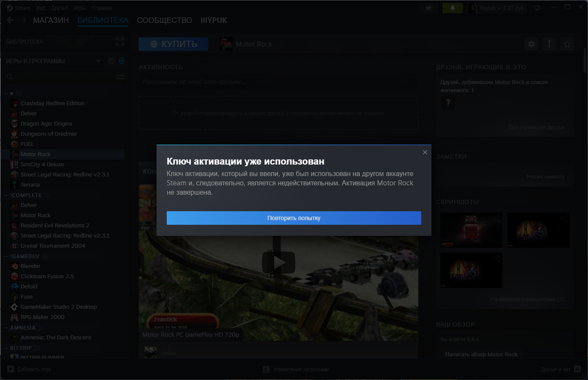Click the Повторить попытку button
The width and height of the screenshot is (588, 380).
(294, 218)
